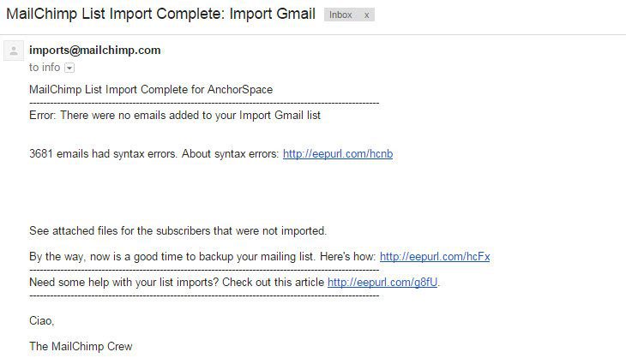
Task: Open the eepurl.com/hcnb syntax errors link
Action: pos(337,154)
